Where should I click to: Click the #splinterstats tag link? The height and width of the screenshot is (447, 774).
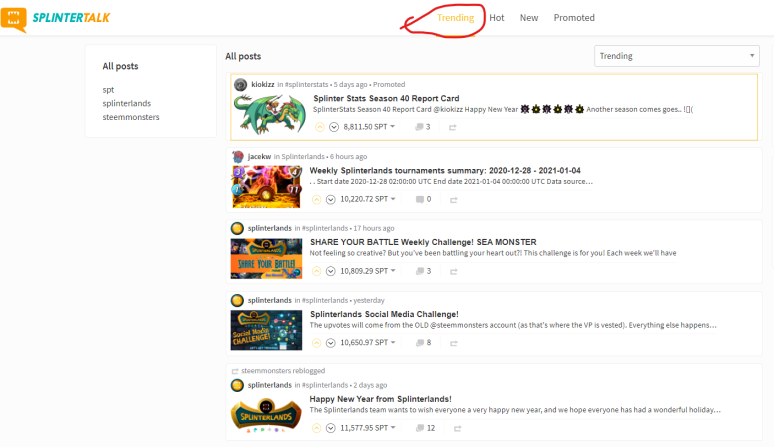(306, 84)
